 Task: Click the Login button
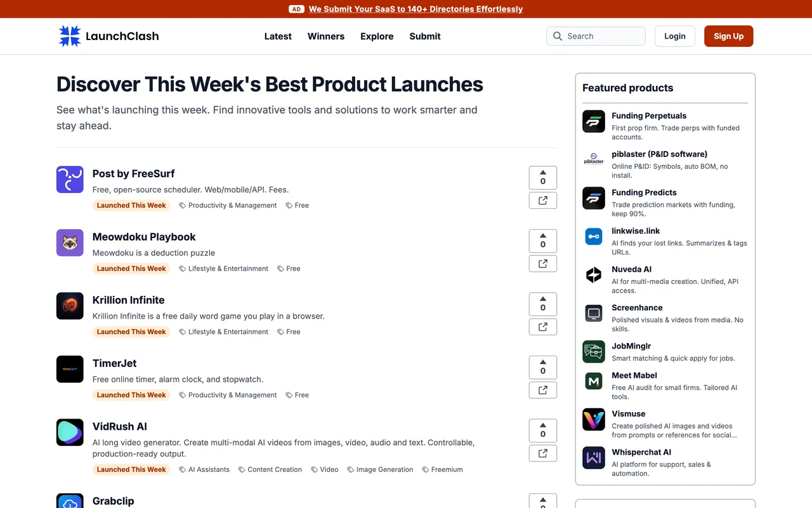coord(675,36)
